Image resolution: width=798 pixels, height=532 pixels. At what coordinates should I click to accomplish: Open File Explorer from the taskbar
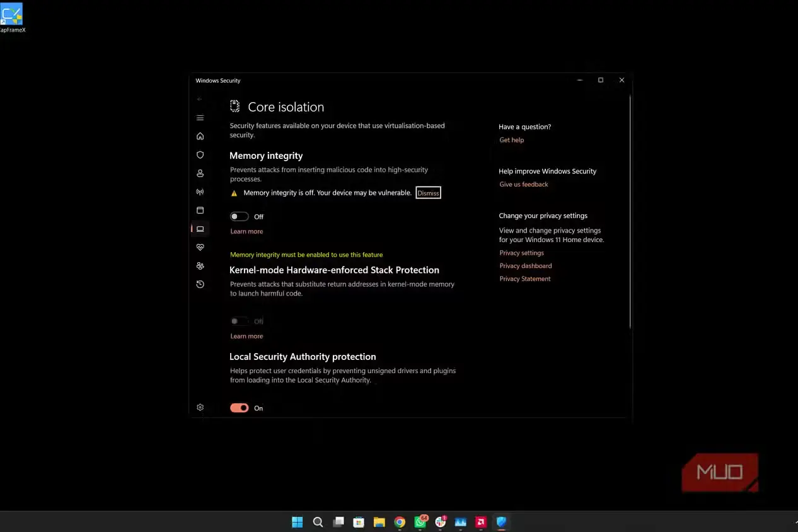pos(379,522)
